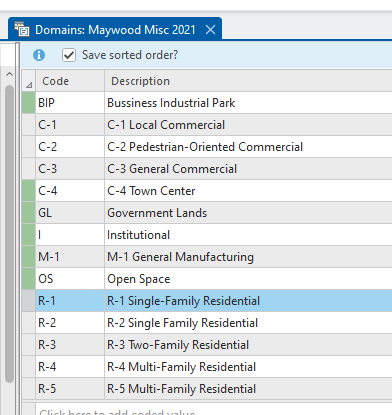Select C-4 Town Center description

(248, 191)
